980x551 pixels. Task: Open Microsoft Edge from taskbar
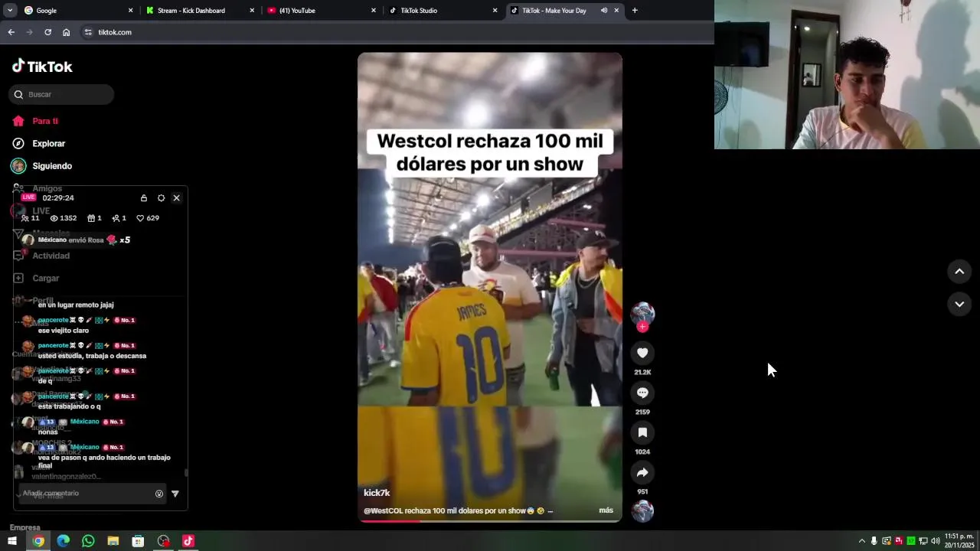(x=64, y=541)
